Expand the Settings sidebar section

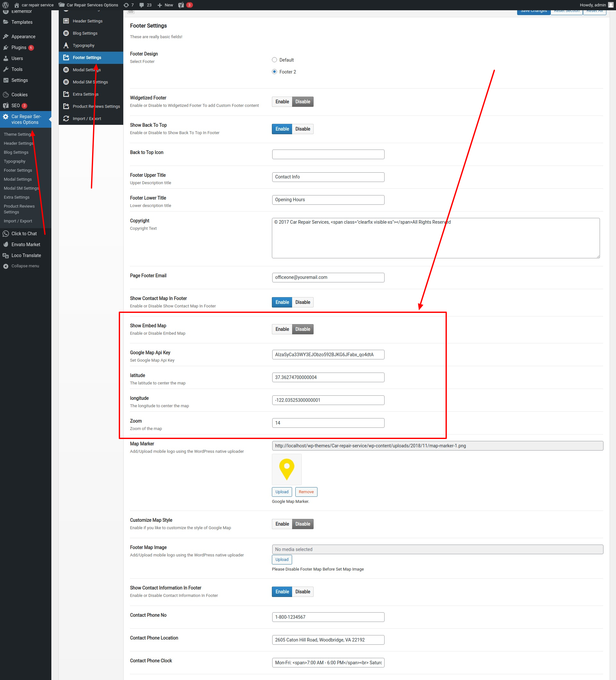(19, 80)
